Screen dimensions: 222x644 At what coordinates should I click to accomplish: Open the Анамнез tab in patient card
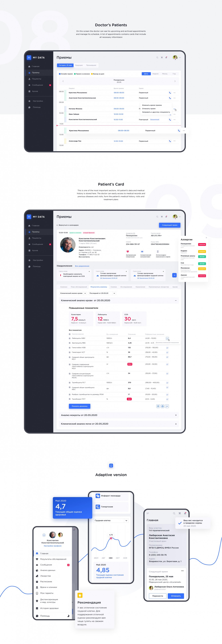pyautogui.click(x=64, y=287)
